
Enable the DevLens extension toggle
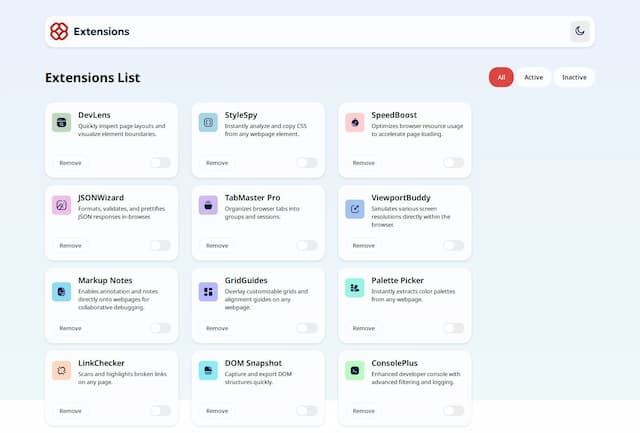click(160, 163)
